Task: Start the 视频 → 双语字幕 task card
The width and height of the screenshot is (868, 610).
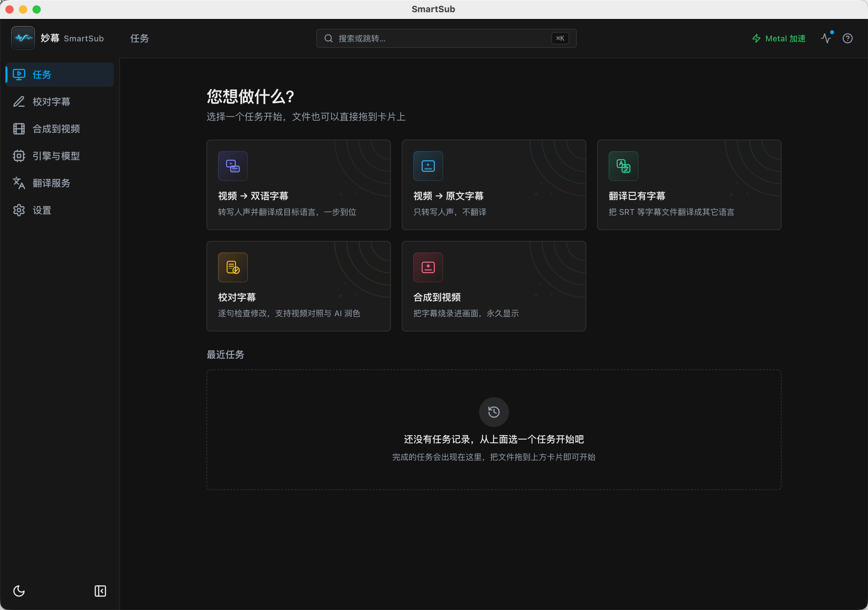Action: coord(298,185)
